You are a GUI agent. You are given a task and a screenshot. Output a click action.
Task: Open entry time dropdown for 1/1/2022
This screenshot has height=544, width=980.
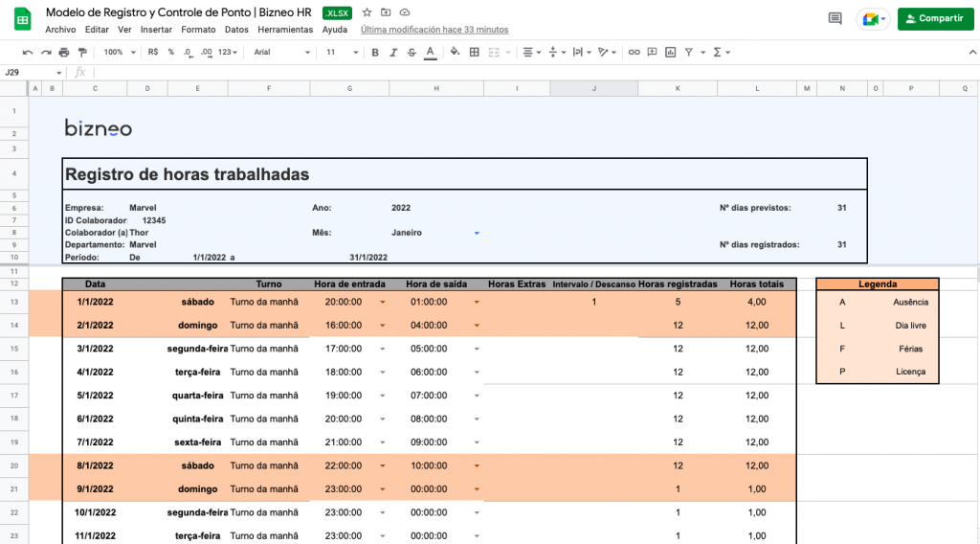(x=383, y=302)
